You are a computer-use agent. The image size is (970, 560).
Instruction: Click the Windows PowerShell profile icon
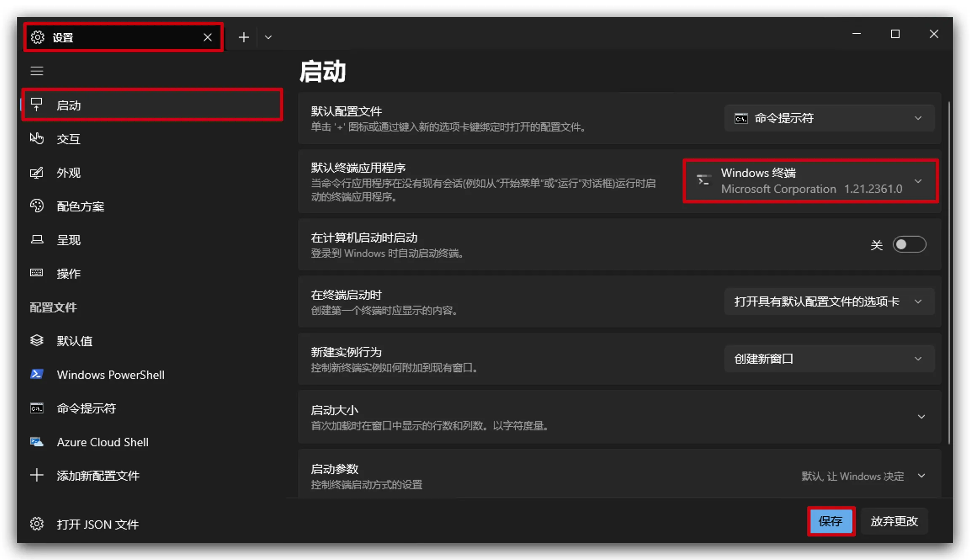click(x=37, y=374)
